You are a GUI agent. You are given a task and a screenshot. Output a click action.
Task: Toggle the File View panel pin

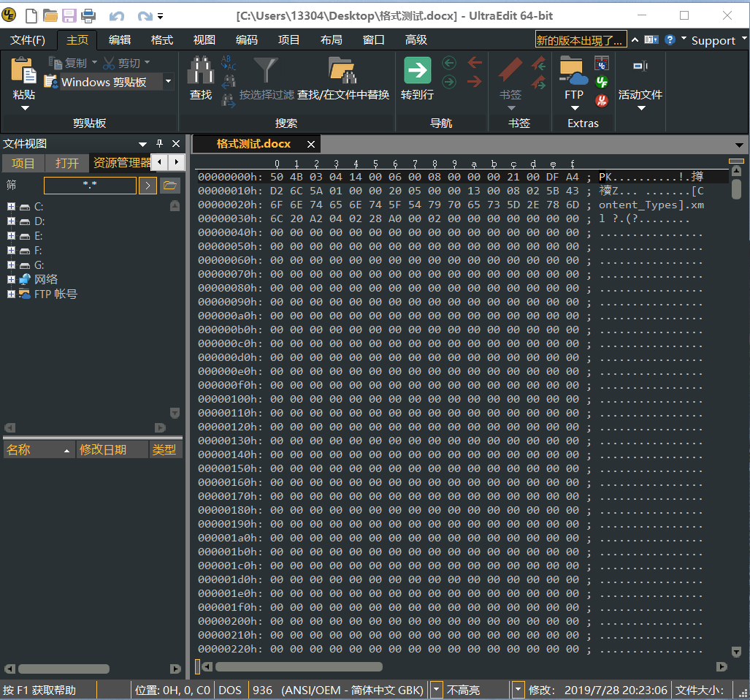pos(159,143)
